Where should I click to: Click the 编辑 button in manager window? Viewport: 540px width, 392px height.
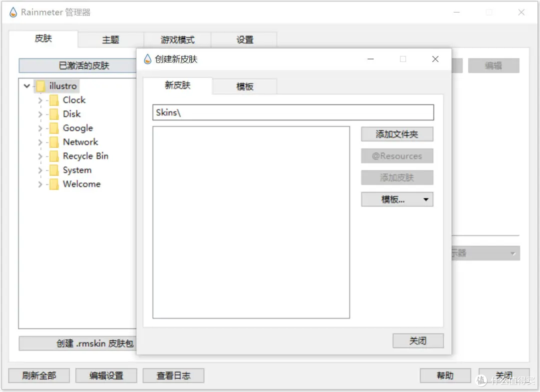click(x=494, y=65)
